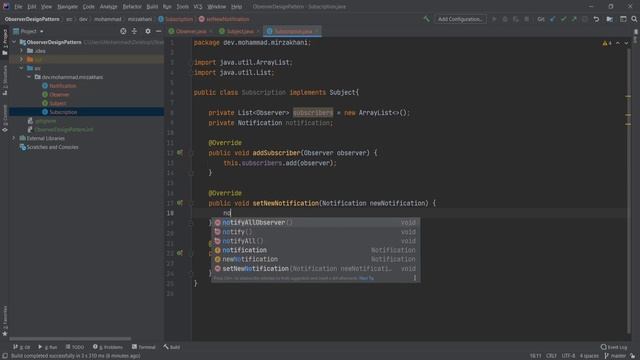The width and height of the screenshot is (640, 360).
Task: Expand the .idea folder
Action: pos(22,51)
